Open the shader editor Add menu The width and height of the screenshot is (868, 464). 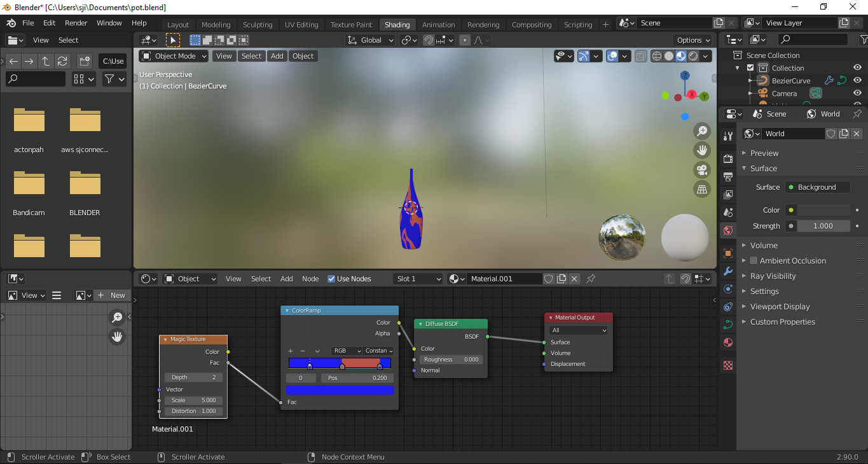286,278
